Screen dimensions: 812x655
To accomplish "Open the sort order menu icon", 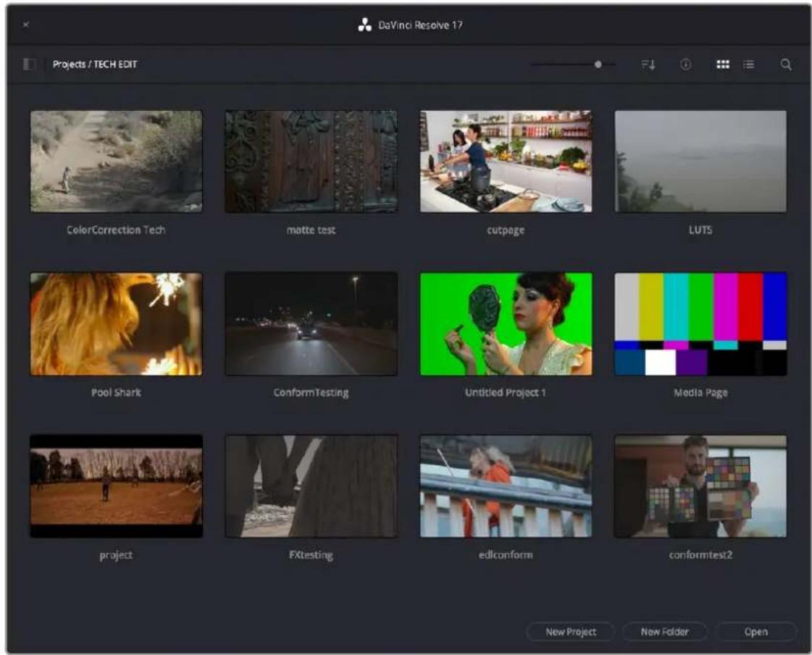I will click(x=648, y=64).
